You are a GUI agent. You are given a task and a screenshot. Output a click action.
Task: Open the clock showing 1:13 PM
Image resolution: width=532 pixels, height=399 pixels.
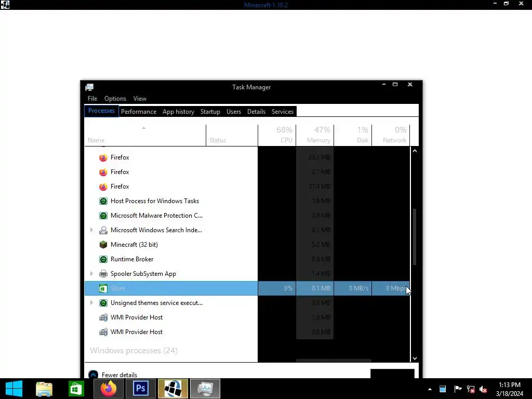tap(510, 389)
